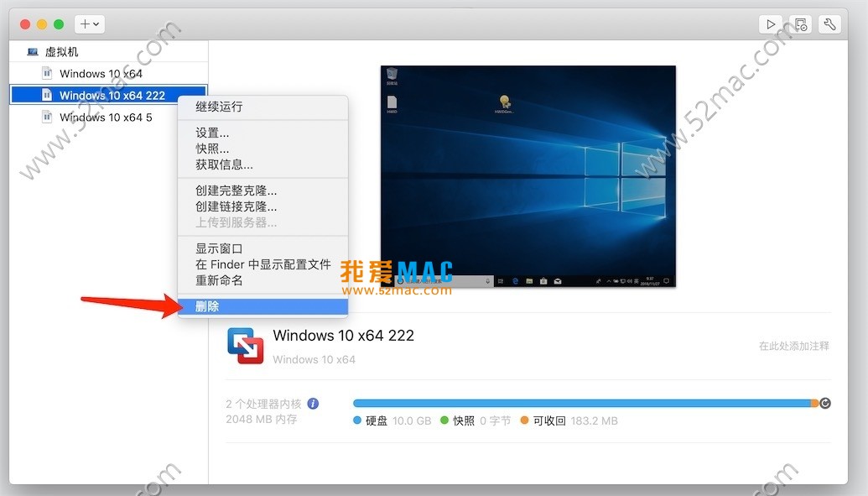The height and width of the screenshot is (496, 868).
Task: Click the orange 可回收 legend dot
Action: pyautogui.click(x=524, y=420)
